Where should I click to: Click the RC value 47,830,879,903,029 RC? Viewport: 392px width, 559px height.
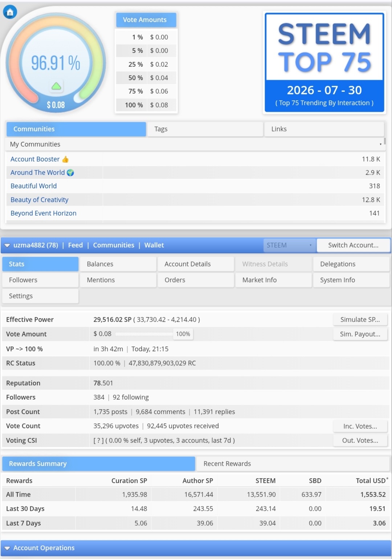click(162, 363)
